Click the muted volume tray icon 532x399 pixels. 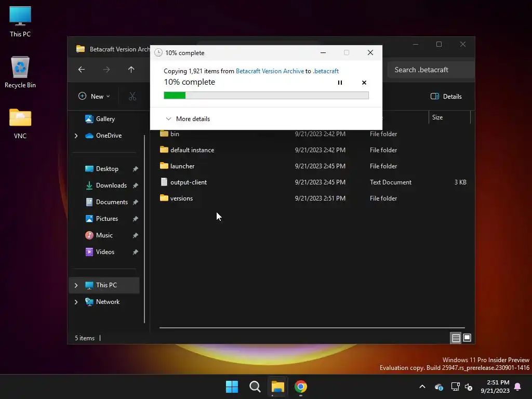tap(469, 387)
